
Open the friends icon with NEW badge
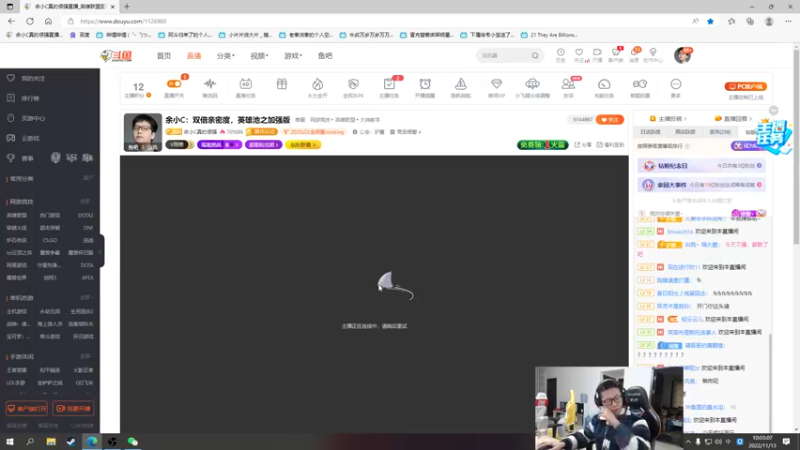(568, 84)
